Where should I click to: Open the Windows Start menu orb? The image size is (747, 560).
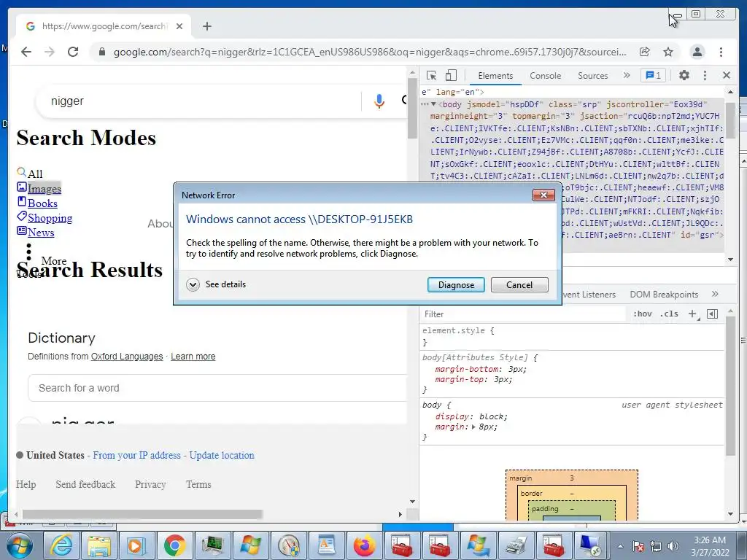(x=20, y=545)
